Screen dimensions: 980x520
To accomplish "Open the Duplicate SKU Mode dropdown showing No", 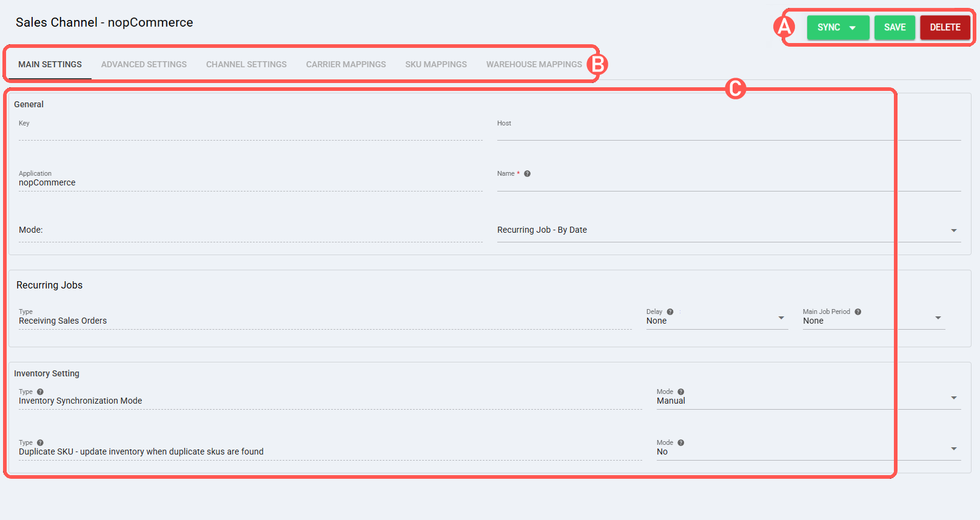I will pos(809,450).
